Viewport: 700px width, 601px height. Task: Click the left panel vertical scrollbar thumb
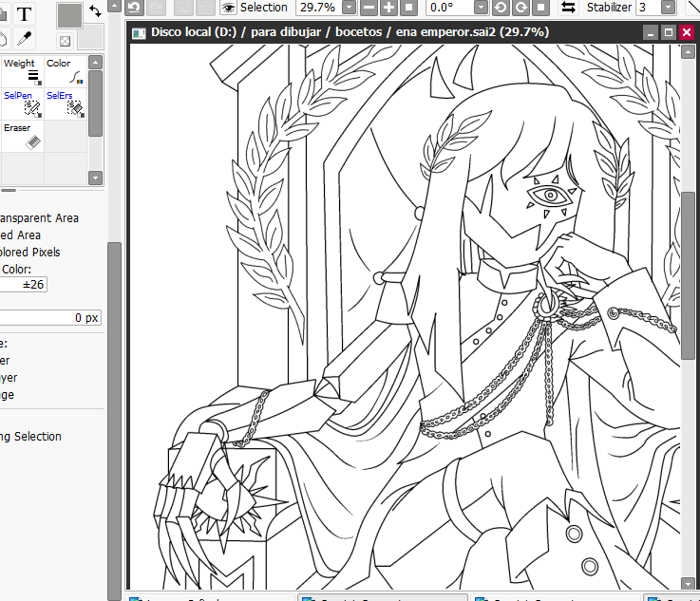tap(115, 422)
